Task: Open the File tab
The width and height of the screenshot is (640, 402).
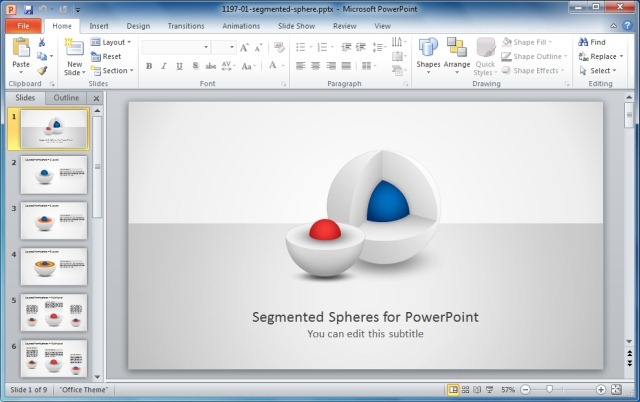Action: click(x=23, y=26)
